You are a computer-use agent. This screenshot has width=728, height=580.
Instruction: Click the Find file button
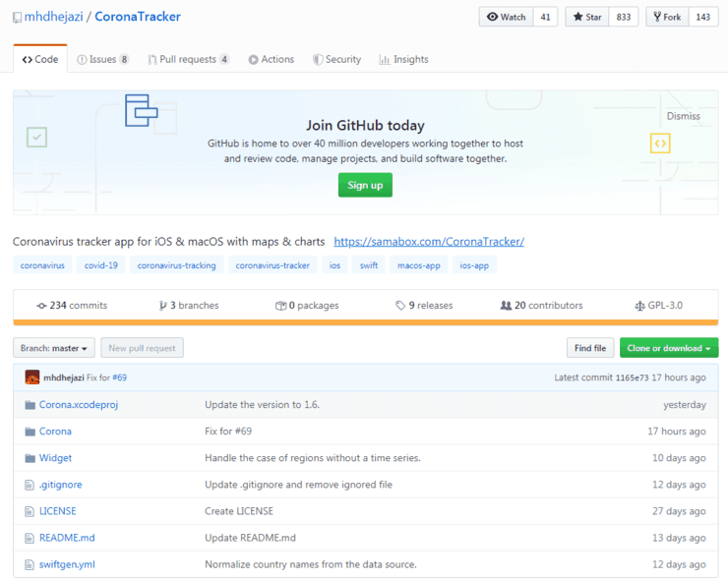coord(590,348)
